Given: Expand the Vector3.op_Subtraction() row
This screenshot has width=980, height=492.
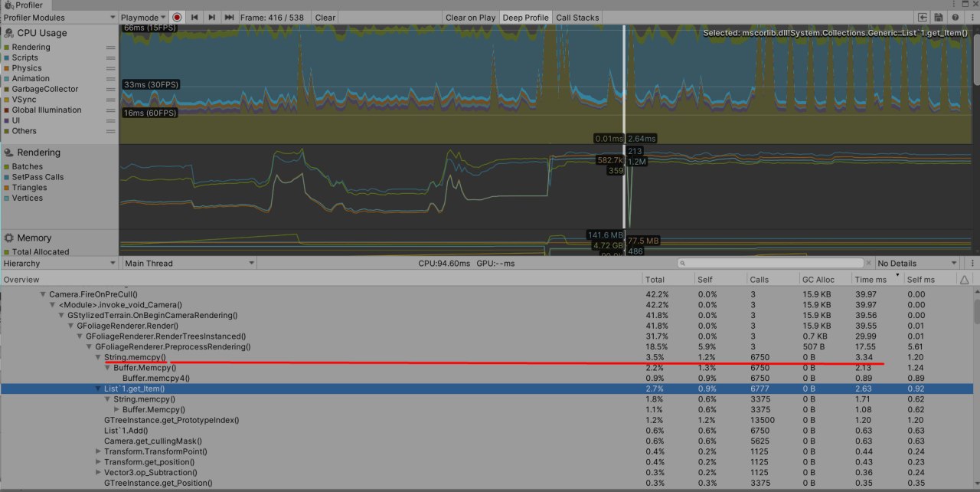Looking at the screenshot, I should [x=98, y=472].
